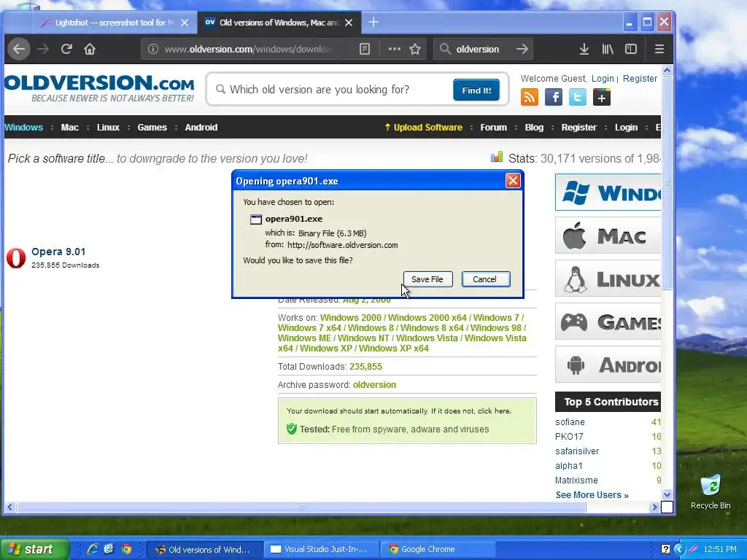Open the library bookshelf icon
Image resolution: width=747 pixels, height=560 pixels.
coord(608,49)
